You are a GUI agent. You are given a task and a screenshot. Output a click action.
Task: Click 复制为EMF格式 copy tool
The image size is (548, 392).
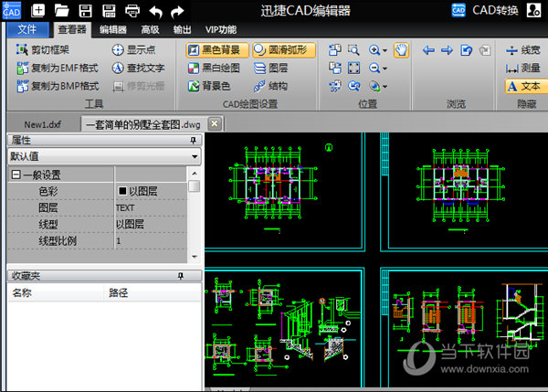click(57, 68)
